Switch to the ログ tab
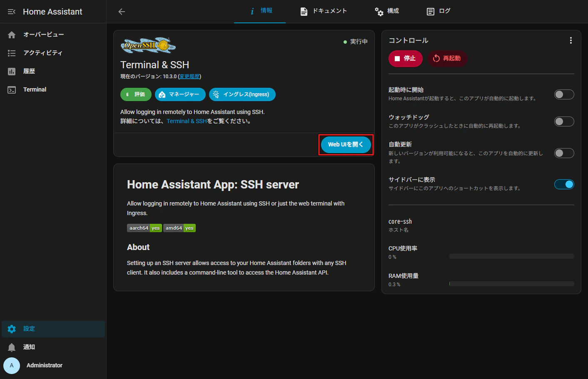The width and height of the screenshot is (588, 379). click(x=439, y=11)
